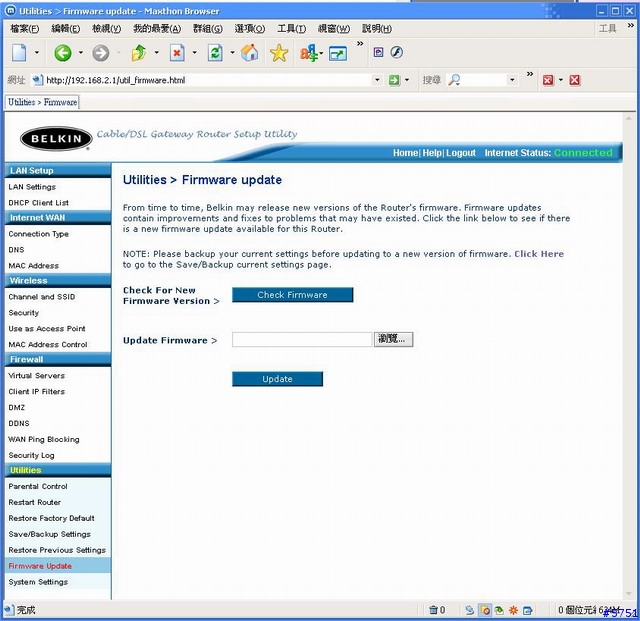The height and width of the screenshot is (621, 640).
Task: Open the 群組(G) menu
Action: 208,29
